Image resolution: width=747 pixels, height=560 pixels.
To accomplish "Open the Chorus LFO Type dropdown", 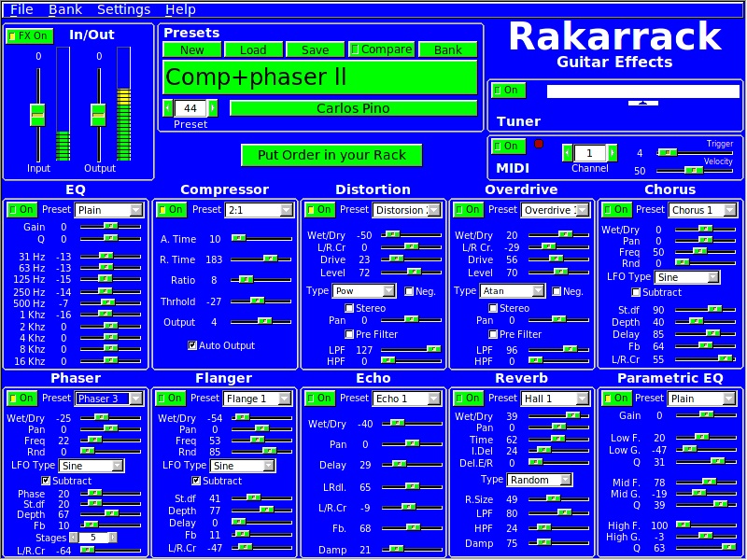I will (x=687, y=277).
